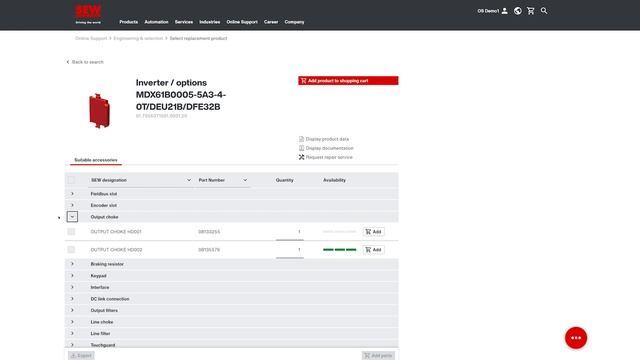The width and height of the screenshot is (640, 360).
Task: Edit quantity field for OUTPUT CHOKE HD002
Action: [x=290, y=250]
